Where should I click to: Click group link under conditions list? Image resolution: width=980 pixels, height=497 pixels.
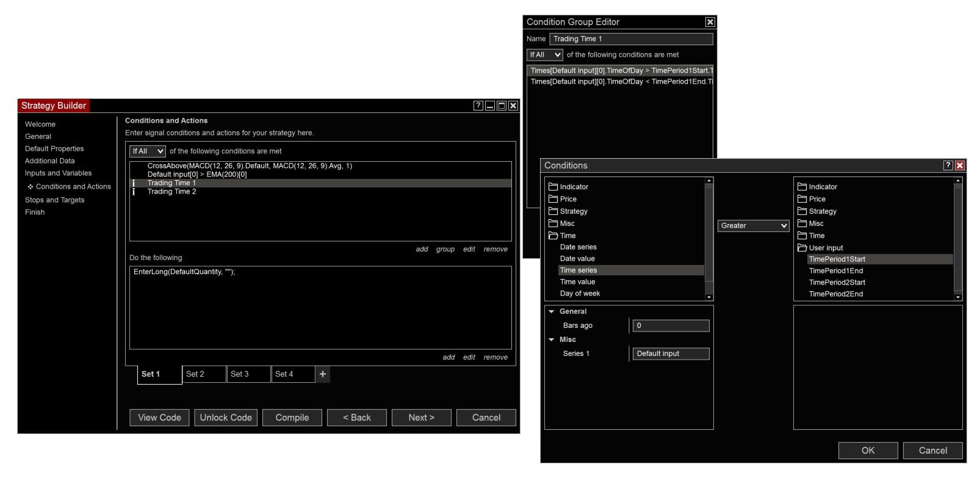coord(445,249)
